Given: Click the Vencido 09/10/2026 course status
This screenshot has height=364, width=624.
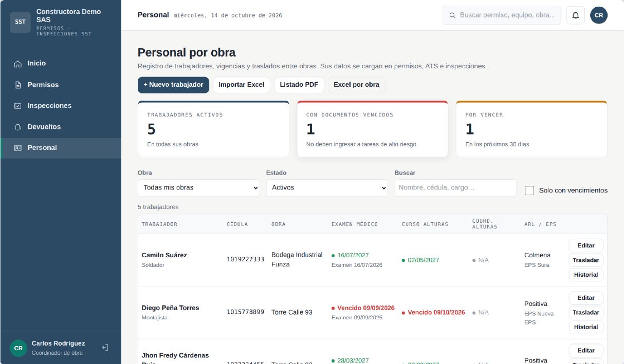Looking at the screenshot, I should click(433, 313).
